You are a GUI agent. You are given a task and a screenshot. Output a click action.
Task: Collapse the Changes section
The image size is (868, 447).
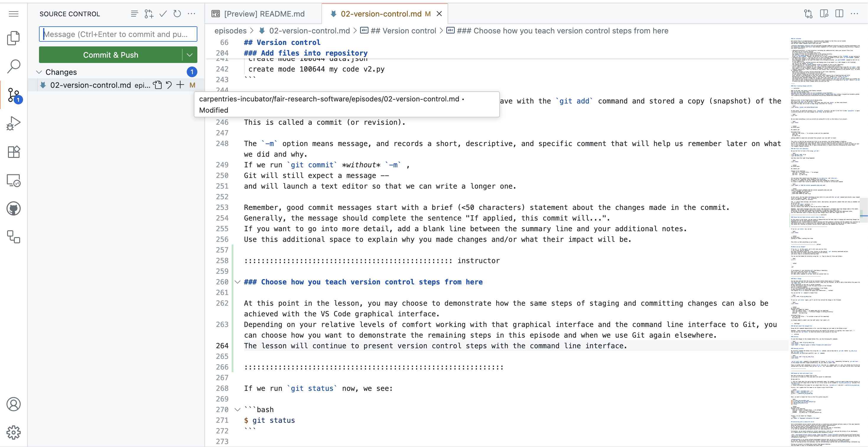pos(39,72)
